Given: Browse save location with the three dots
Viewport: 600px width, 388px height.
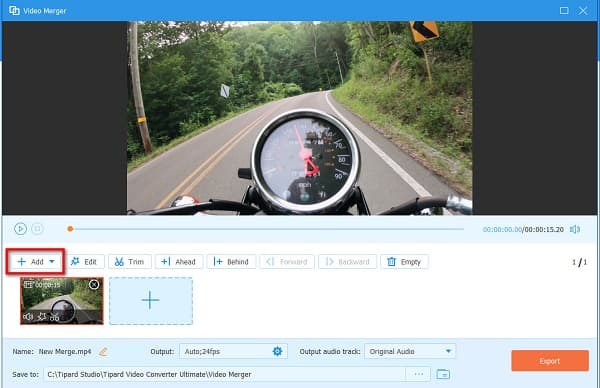Looking at the screenshot, I should pos(419,374).
